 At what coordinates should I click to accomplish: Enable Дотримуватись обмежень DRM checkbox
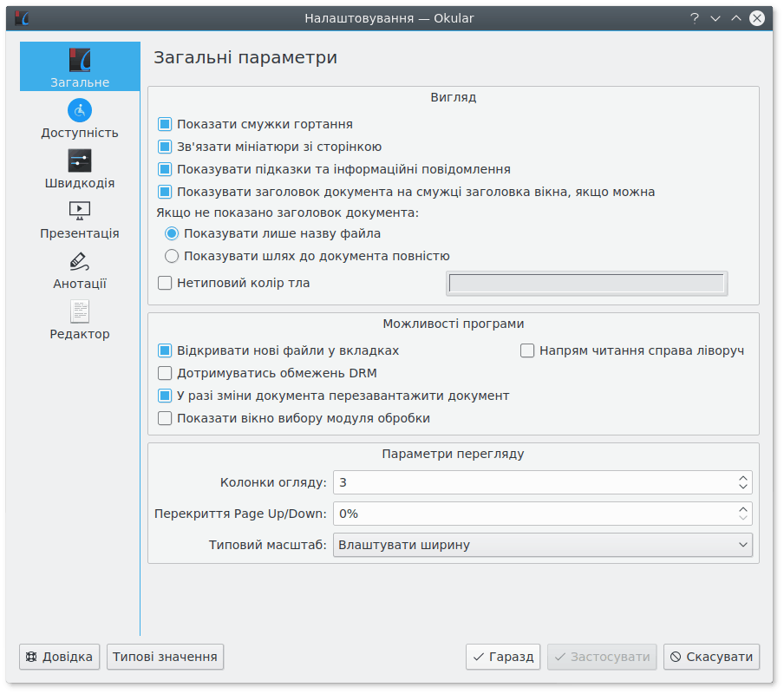click(165, 373)
